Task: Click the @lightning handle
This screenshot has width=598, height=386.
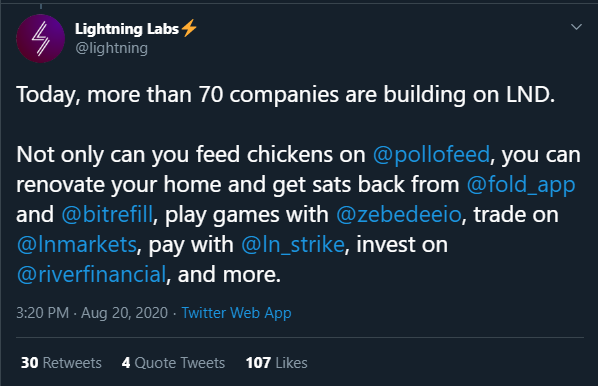Action: click(111, 48)
